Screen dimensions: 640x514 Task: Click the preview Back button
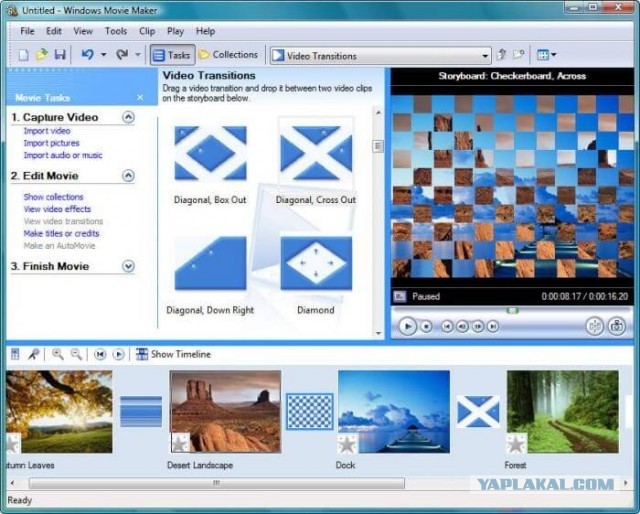coord(447,327)
